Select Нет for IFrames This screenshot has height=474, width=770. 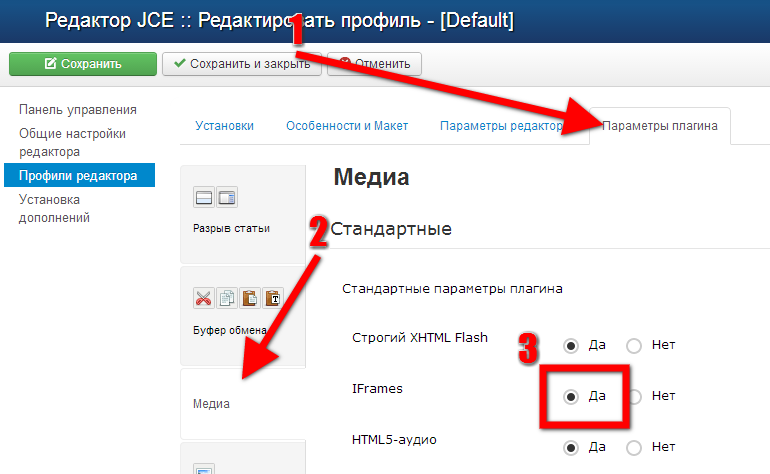[634, 396]
